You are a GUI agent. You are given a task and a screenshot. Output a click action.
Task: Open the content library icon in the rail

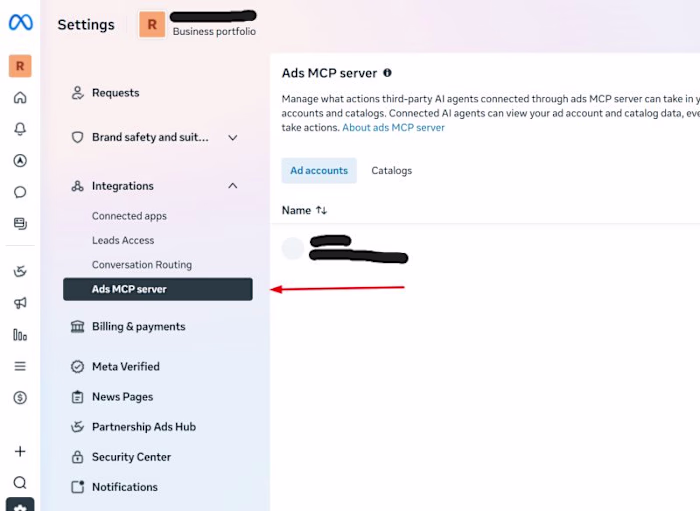point(20,224)
